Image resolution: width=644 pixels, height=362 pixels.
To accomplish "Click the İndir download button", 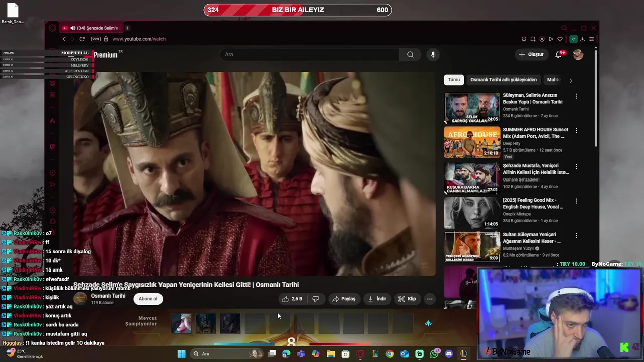I will click(x=377, y=299).
